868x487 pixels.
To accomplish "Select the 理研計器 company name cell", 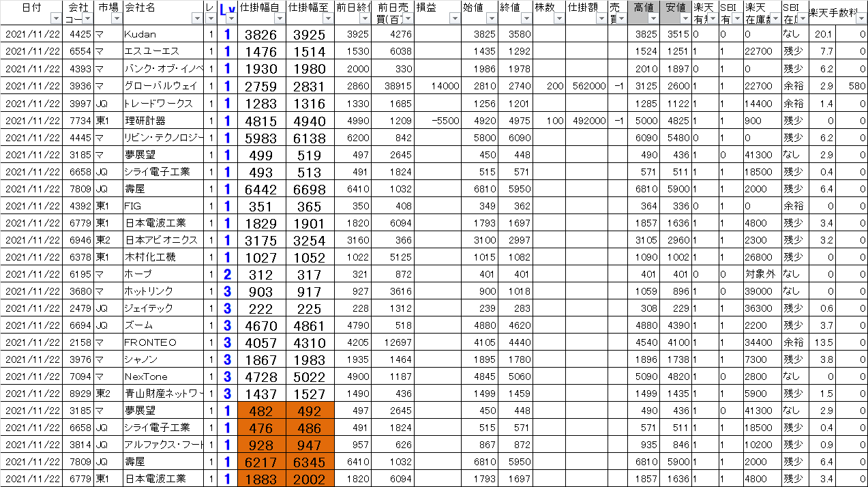I will point(164,120).
